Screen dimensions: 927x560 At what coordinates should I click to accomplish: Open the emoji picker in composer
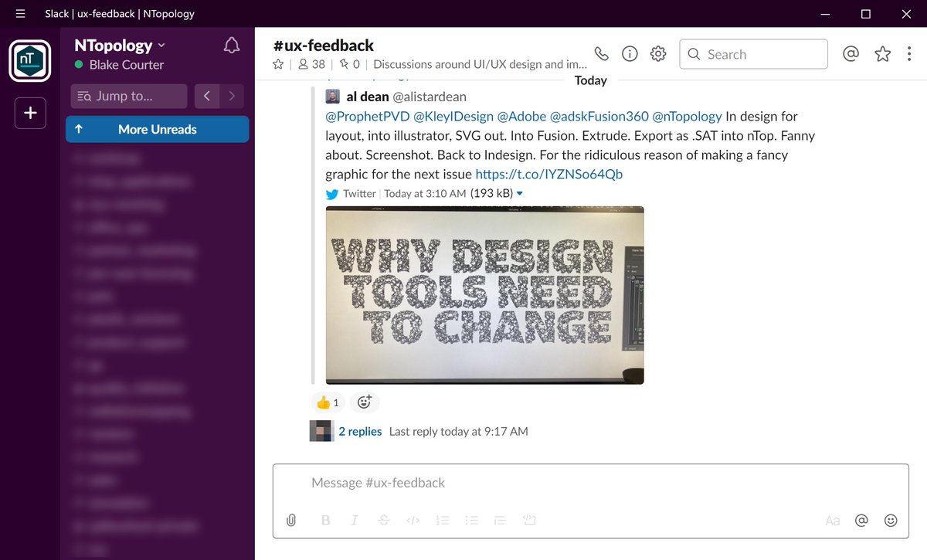pos(891,521)
